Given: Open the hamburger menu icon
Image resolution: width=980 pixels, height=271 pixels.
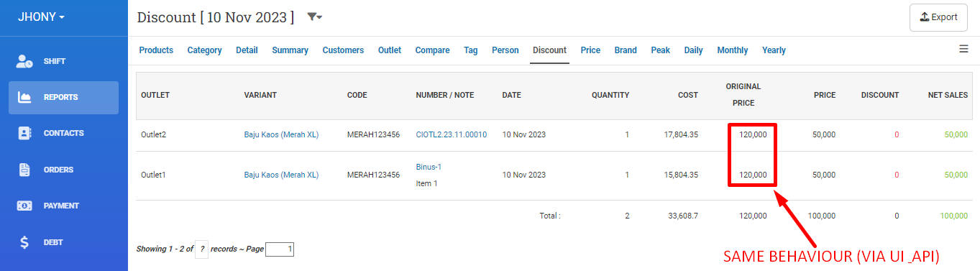Looking at the screenshot, I should coord(963,49).
